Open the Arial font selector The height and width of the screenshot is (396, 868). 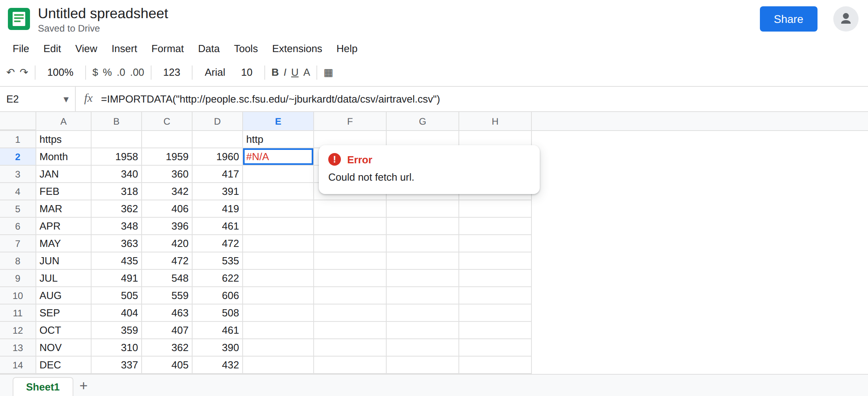coord(215,73)
